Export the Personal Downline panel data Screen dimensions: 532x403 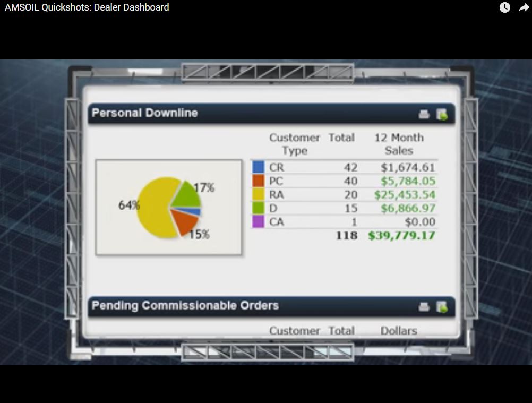click(x=442, y=114)
